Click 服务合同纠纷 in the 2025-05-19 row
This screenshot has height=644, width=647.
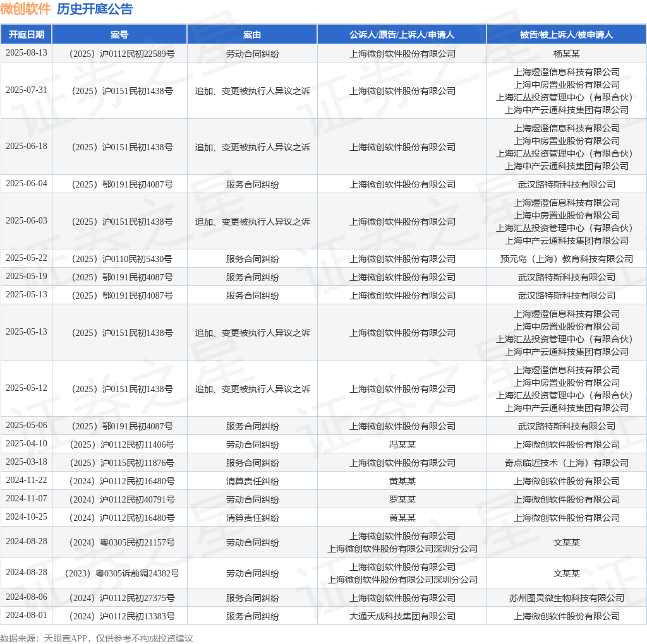coord(252,277)
